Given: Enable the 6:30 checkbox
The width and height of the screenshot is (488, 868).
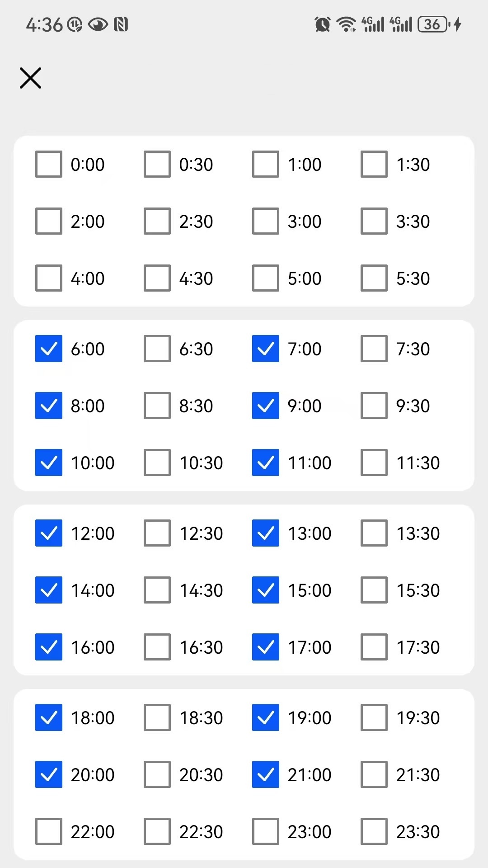Looking at the screenshot, I should click(x=157, y=349).
